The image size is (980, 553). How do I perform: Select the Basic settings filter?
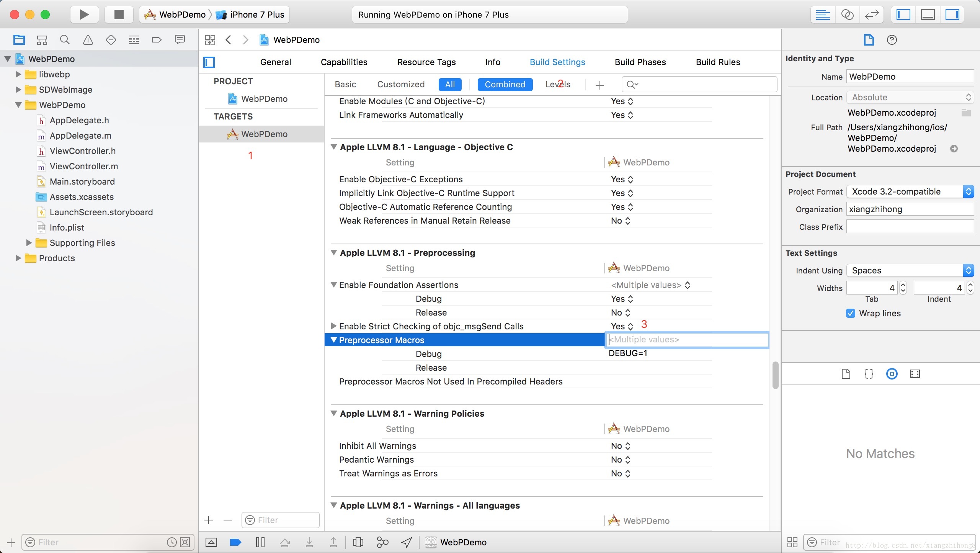[345, 84]
